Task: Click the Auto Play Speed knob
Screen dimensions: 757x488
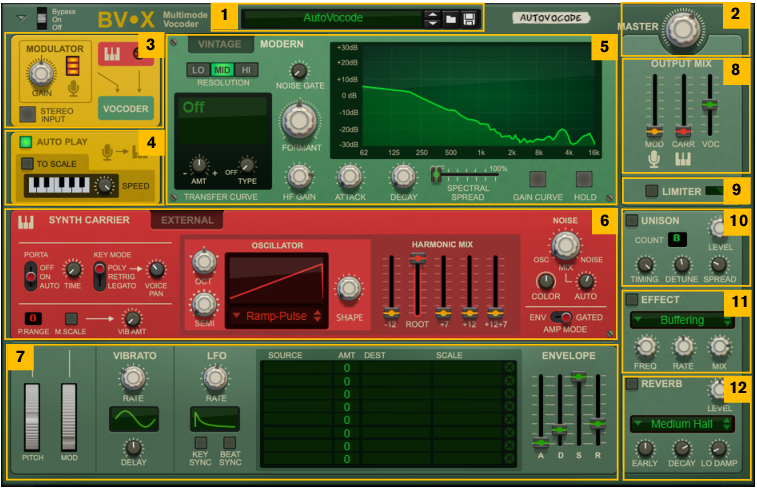Action: 104,186
